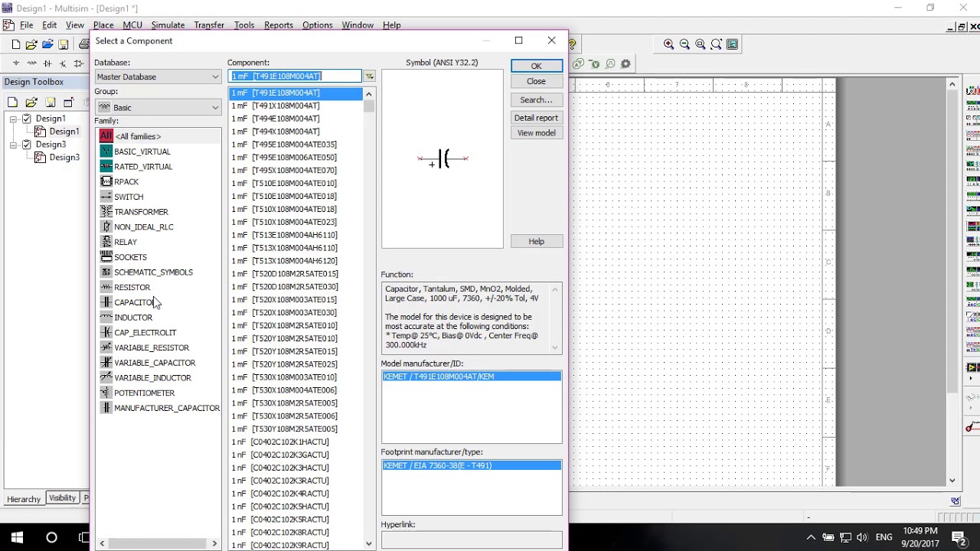Open Design3 schematic in Design Toolbox tree

[x=64, y=157]
